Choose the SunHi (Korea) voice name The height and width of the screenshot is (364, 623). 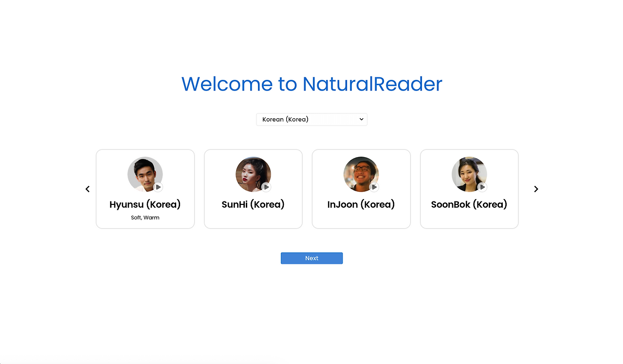(253, 204)
